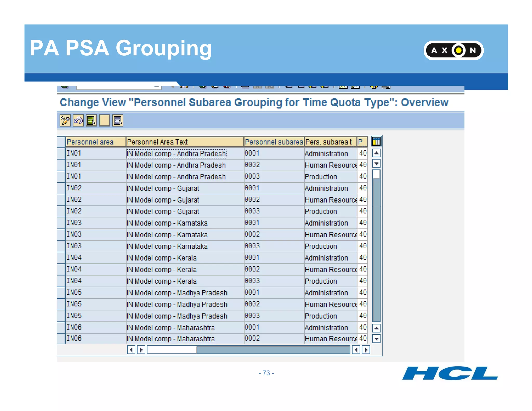Click the horizontal scrollbar thumb
The width and height of the screenshot is (532, 411).
point(172,350)
